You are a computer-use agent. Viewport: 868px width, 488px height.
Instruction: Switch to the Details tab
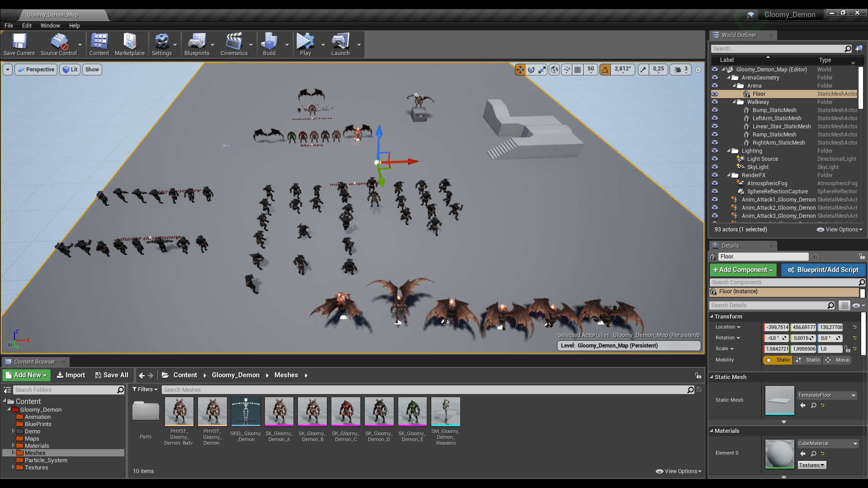[730, 246]
